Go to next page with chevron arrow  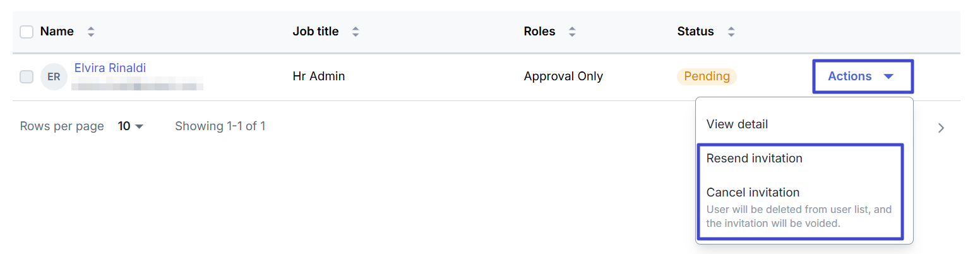[x=941, y=128]
